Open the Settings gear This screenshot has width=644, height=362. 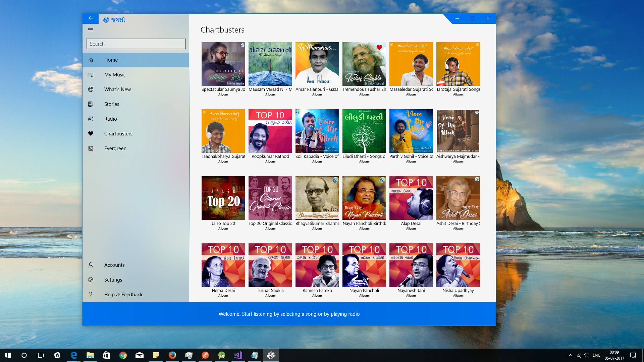(91, 280)
